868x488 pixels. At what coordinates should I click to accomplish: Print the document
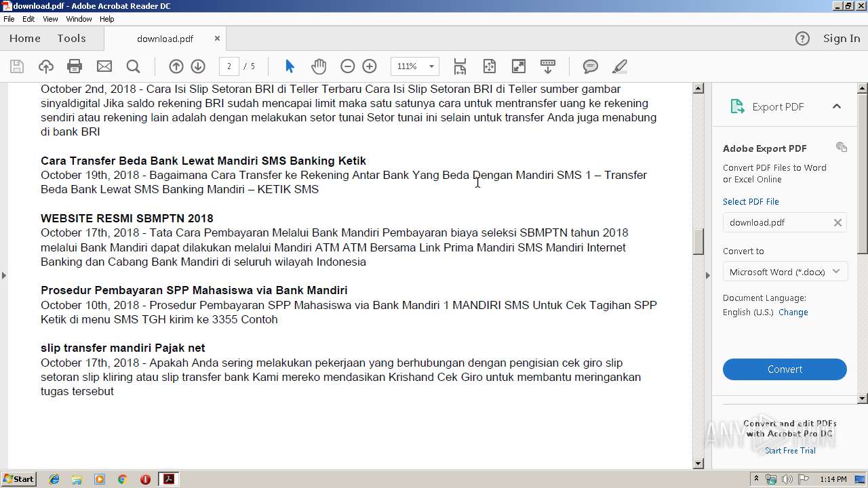pos(75,66)
